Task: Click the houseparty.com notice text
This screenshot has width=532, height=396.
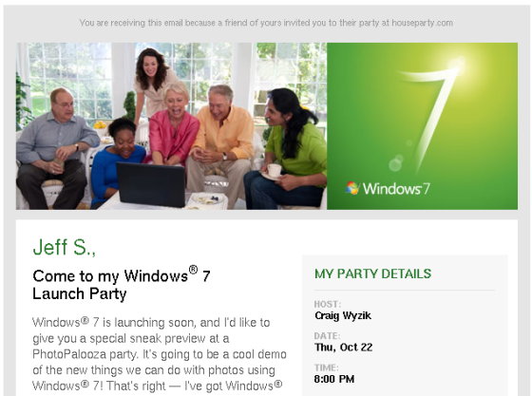Action: click(x=266, y=23)
